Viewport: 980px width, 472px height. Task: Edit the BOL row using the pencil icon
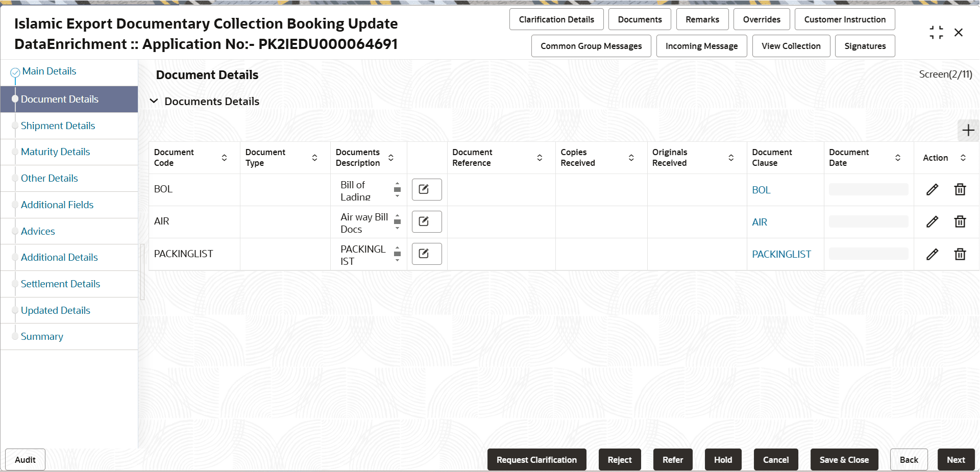[x=933, y=189]
